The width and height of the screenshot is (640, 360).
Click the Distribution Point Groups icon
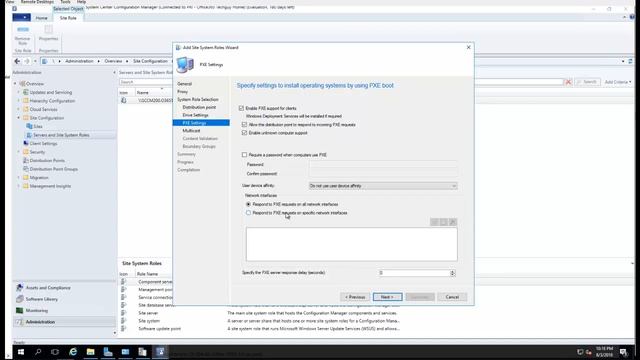tap(26, 169)
